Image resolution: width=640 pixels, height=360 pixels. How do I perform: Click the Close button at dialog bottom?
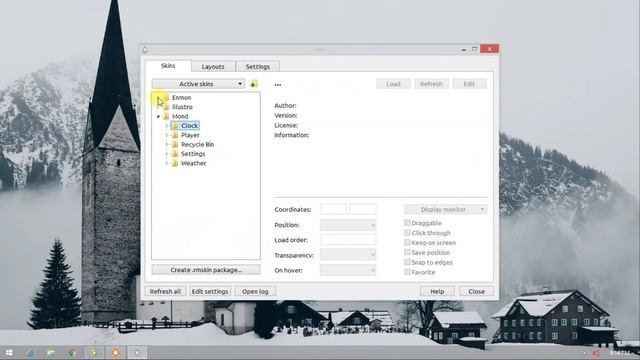(x=477, y=291)
